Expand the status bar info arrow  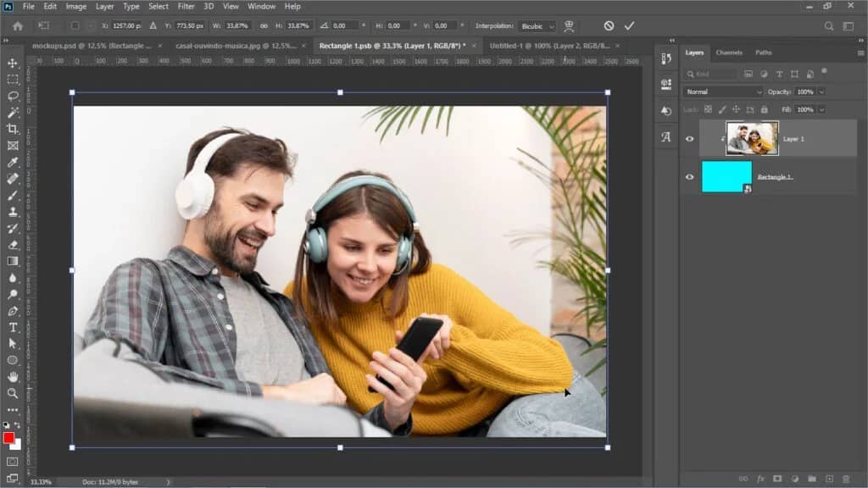tap(169, 482)
